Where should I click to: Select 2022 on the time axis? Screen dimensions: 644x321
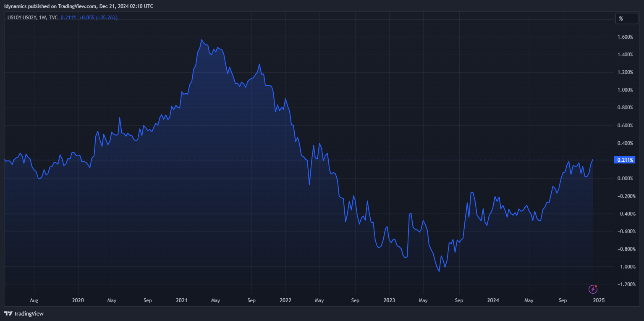click(x=285, y=300)
